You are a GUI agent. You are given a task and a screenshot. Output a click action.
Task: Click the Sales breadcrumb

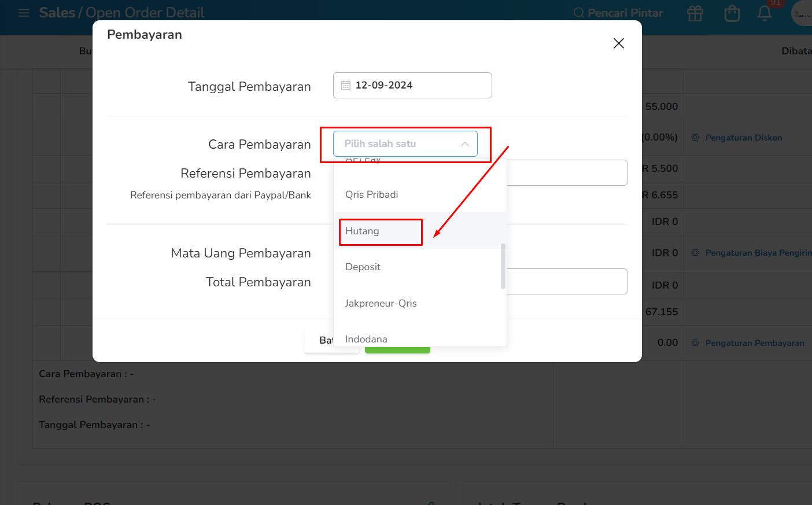(x=57, y=13)
